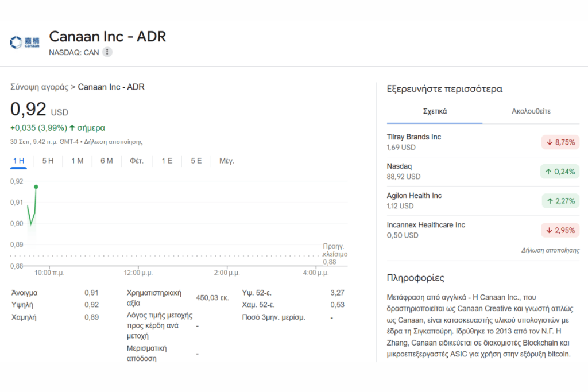The height and width of the screenshot is (392, 588).
Task: Open the three-dot menu beside NASDAQ: CAN
Action: click(107, 52)
